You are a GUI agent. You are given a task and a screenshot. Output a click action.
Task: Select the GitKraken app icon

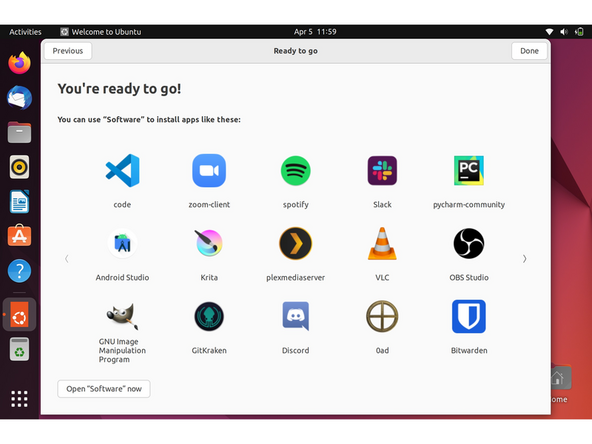point(209,316)
